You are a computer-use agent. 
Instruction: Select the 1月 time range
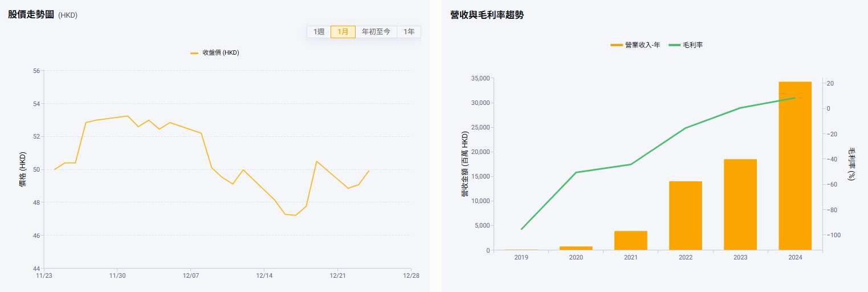343,32
